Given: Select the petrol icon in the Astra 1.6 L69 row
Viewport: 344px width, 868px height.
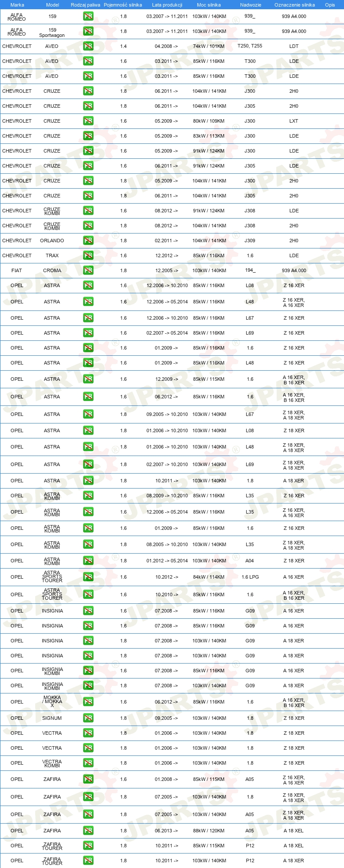Looking at the screenshot, I should click(x=88, y=333).
